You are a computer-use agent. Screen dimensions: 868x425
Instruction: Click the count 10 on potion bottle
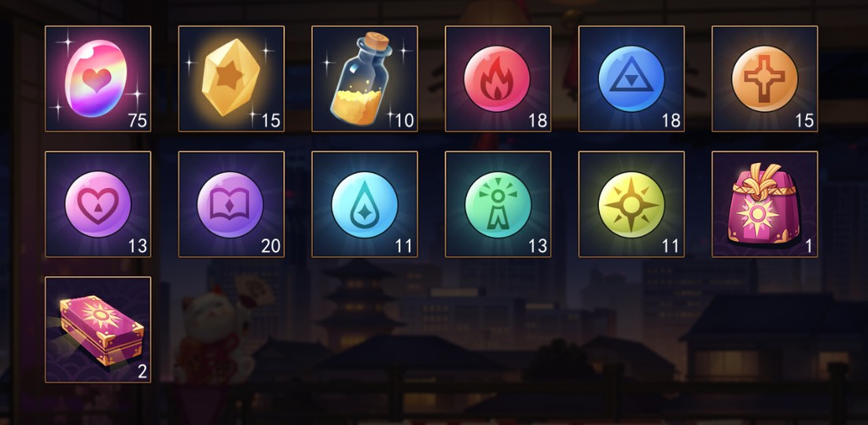[404, 120]
